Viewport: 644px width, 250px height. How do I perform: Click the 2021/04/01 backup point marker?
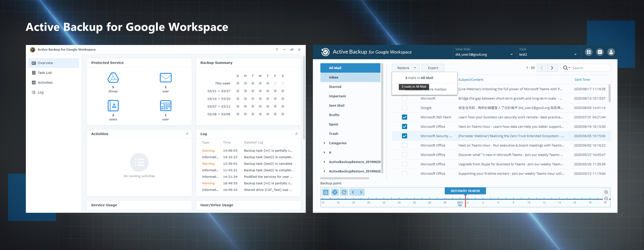[465, 191]
